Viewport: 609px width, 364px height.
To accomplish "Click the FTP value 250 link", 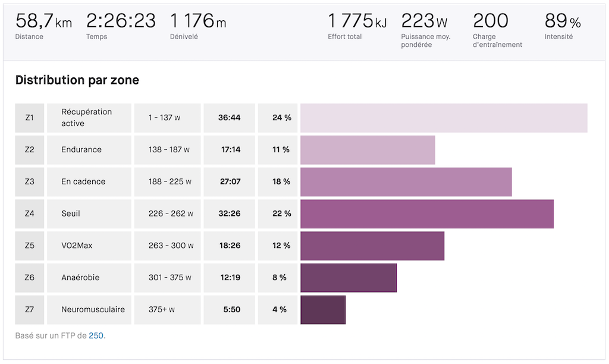I will coord(96,336).
